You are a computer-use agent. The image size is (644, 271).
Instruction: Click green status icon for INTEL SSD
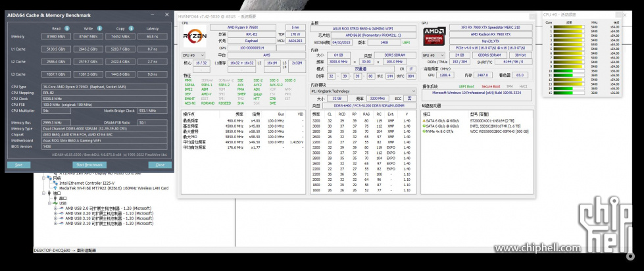click(424, 126)
